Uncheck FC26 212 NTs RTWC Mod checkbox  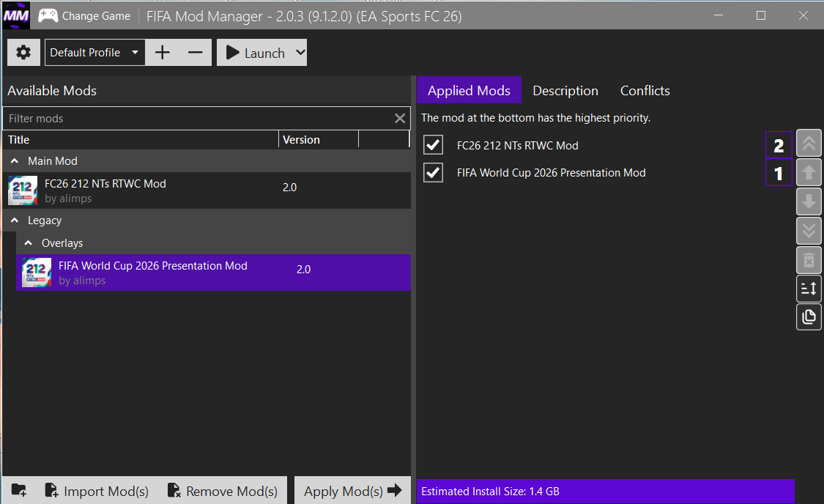(x=433, y=145)
